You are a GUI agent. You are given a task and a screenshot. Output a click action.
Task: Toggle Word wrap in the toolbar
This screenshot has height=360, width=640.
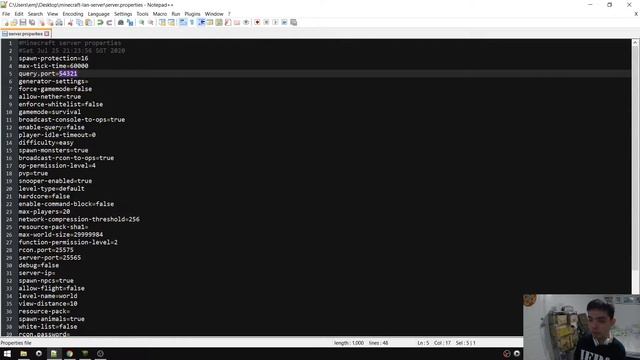click(183, 22)
